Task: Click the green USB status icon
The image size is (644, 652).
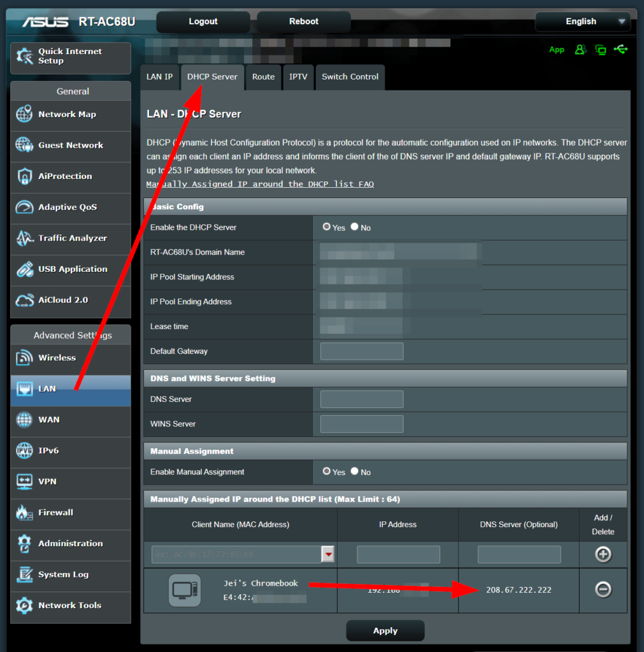Action: (x=620, y=50)
